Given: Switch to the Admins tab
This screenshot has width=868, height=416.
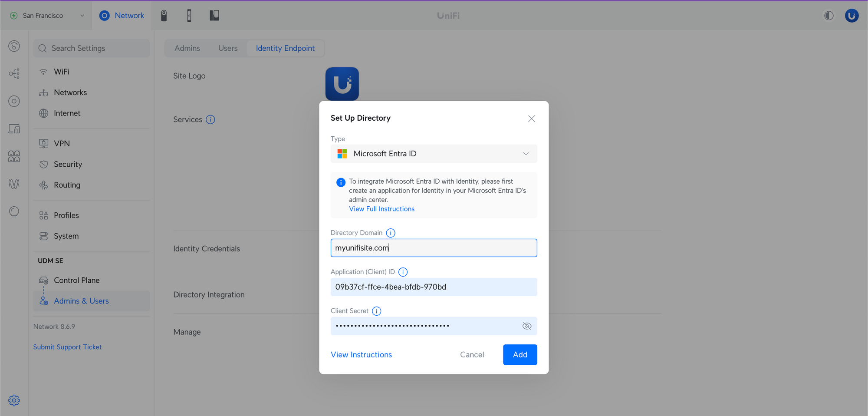Looking at the screenshot, I should click(187, 48).
